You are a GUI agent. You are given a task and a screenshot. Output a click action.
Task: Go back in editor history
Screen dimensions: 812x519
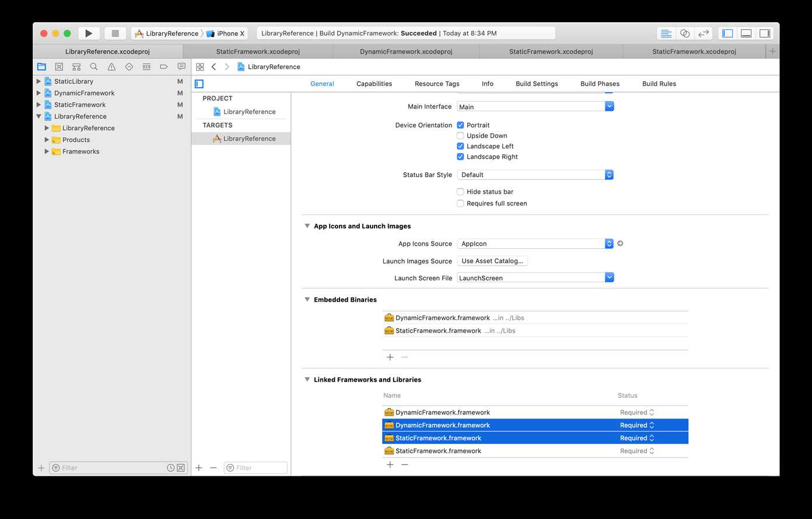coord(214,67)
